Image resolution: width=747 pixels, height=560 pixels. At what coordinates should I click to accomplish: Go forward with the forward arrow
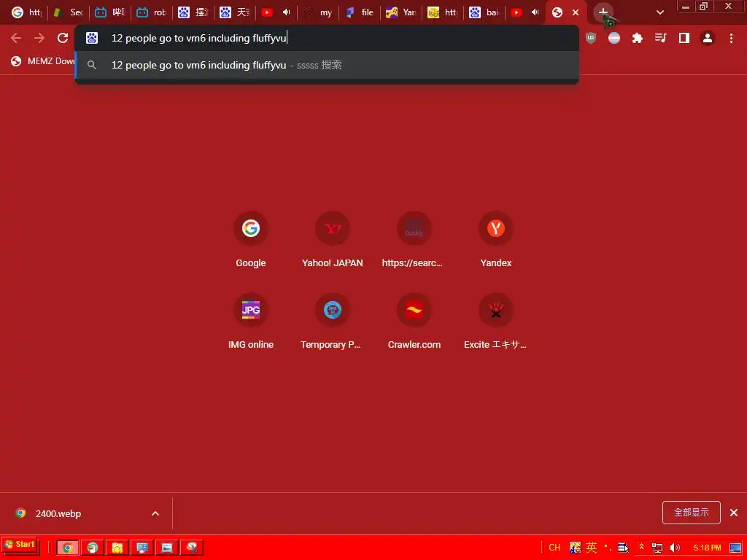click(x=39, y=38)
